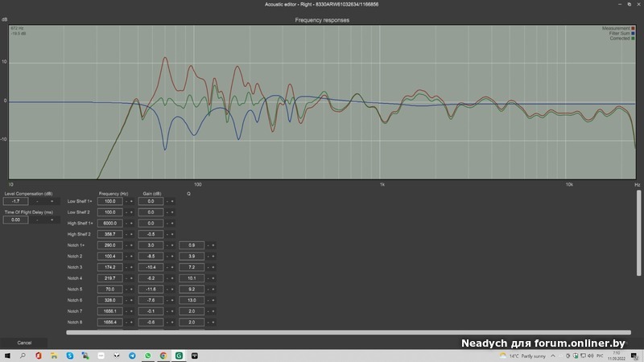Click the Low Shelf 2 gain field
This screenshot has width=644, height=362.
pyautogui.click(x=151, y=212)
